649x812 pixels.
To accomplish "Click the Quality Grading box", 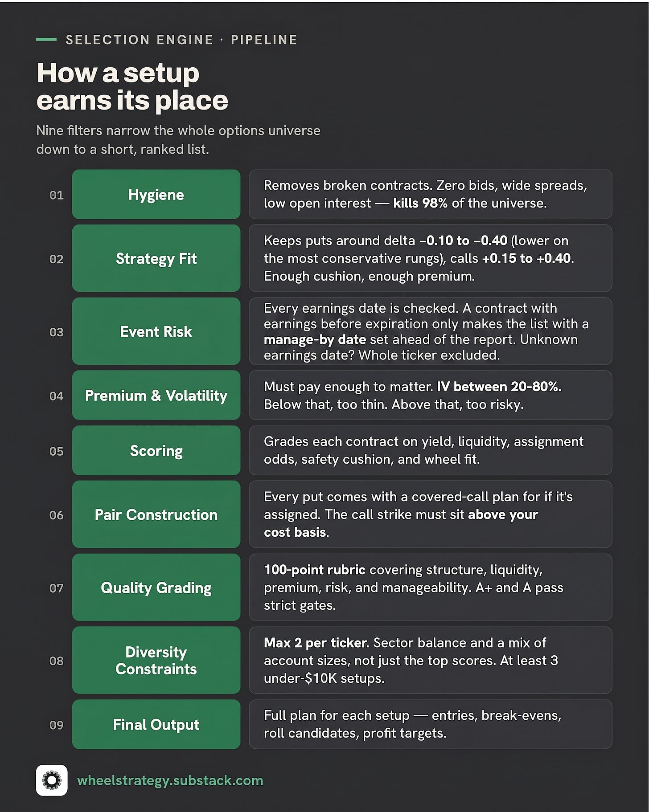I will click(156, 588).
